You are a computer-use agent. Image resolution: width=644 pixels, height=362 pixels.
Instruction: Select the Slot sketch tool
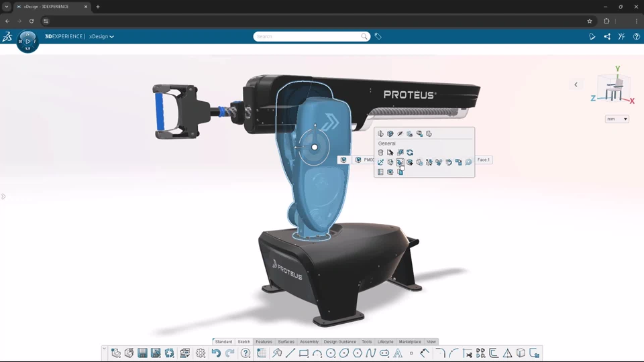coord(384,353)
